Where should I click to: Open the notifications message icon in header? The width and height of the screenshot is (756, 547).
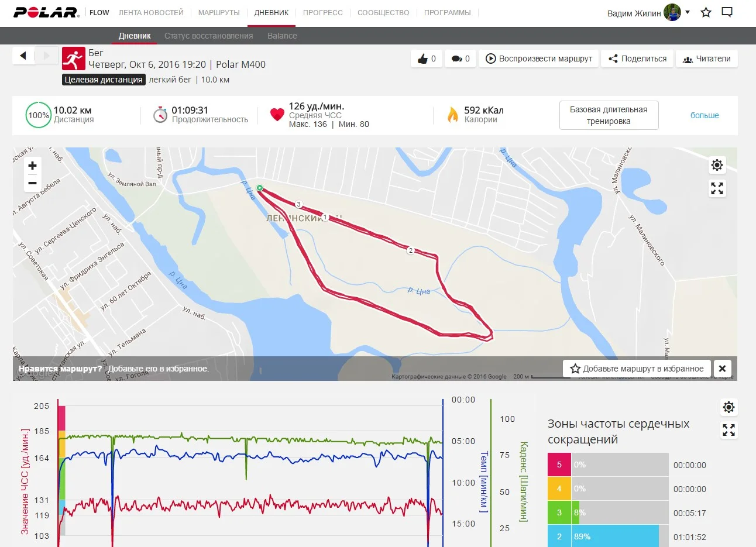tap(727, 12)
